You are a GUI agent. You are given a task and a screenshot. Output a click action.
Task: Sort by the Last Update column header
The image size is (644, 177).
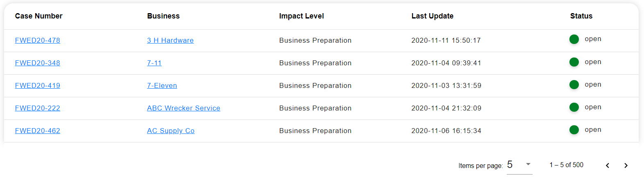[432, 16]
